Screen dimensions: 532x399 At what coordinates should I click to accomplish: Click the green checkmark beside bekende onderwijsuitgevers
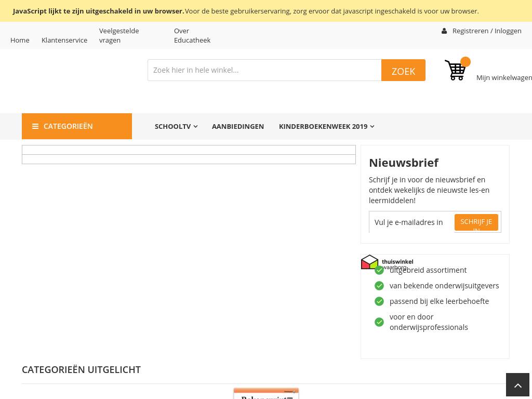pos(379,286)
